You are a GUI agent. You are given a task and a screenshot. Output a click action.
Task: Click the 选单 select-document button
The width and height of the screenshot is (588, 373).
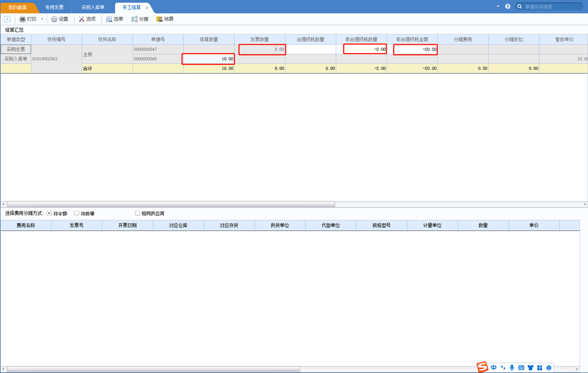tap(114, 19)
